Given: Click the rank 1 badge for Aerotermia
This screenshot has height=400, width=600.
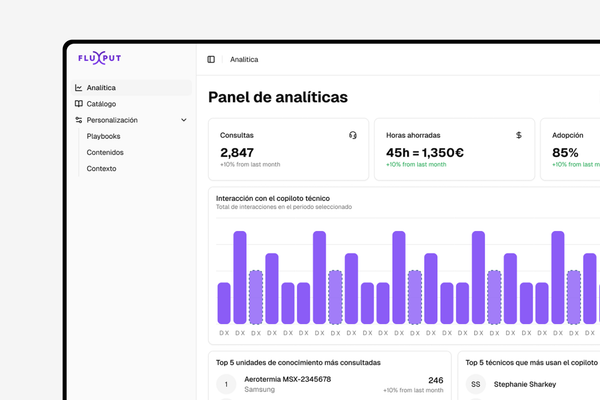Looking at the screenshot, I should (226, 384).
